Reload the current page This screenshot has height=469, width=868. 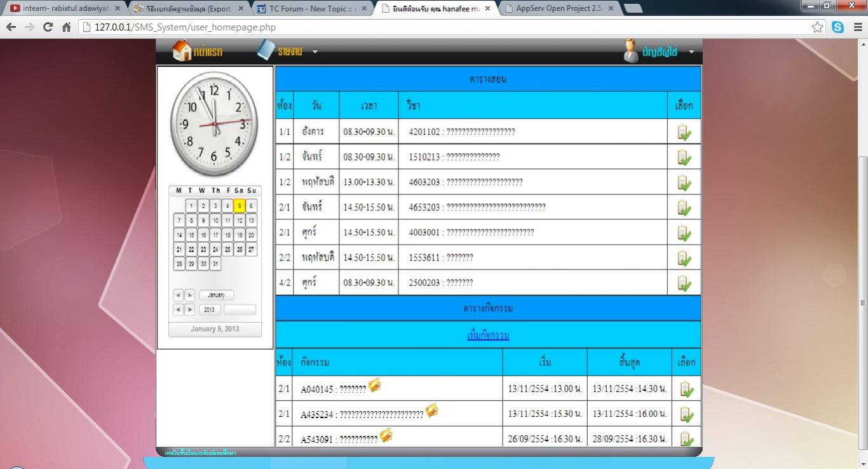pos(48,27)
